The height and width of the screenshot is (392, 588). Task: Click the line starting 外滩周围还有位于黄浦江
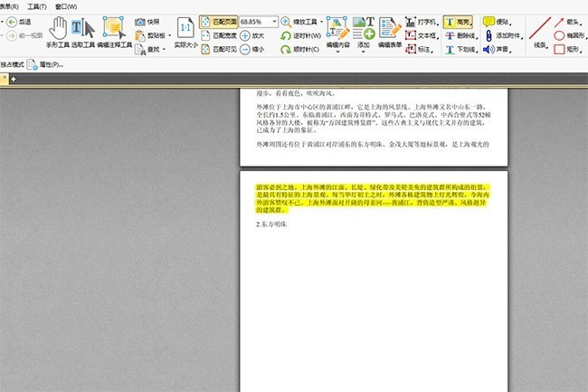point(373,144)
